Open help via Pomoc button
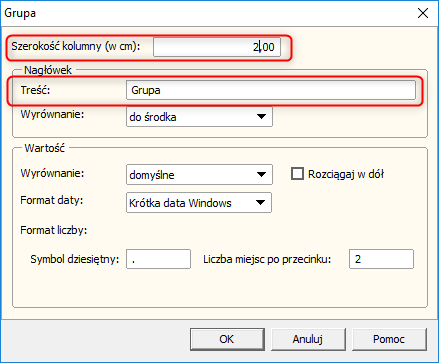The image size is (439, 363). (x=389, y=339)
